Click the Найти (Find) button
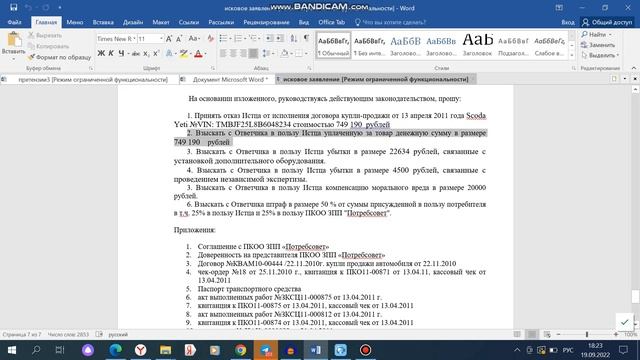The height and width of the screenshot is (360, 640). coord(596,34)
